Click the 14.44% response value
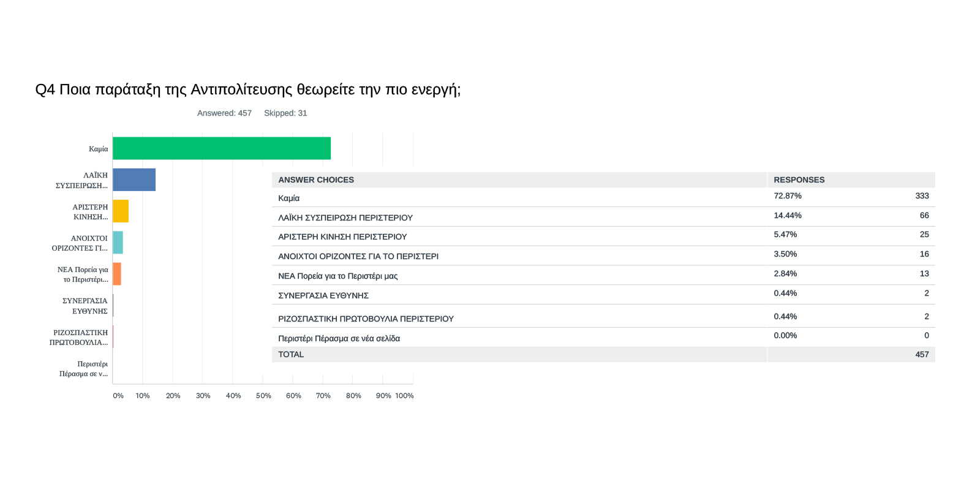 787,216
